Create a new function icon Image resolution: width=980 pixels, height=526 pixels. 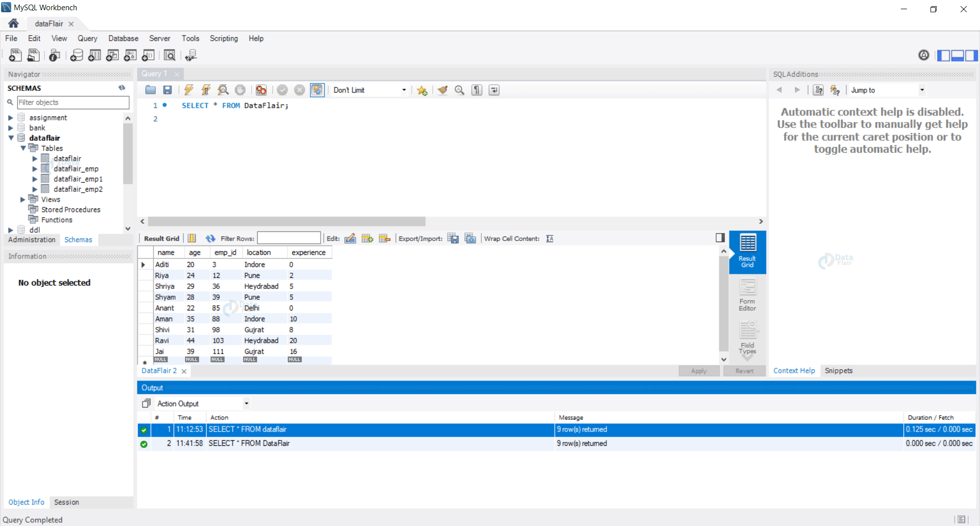tap(148, 55)
